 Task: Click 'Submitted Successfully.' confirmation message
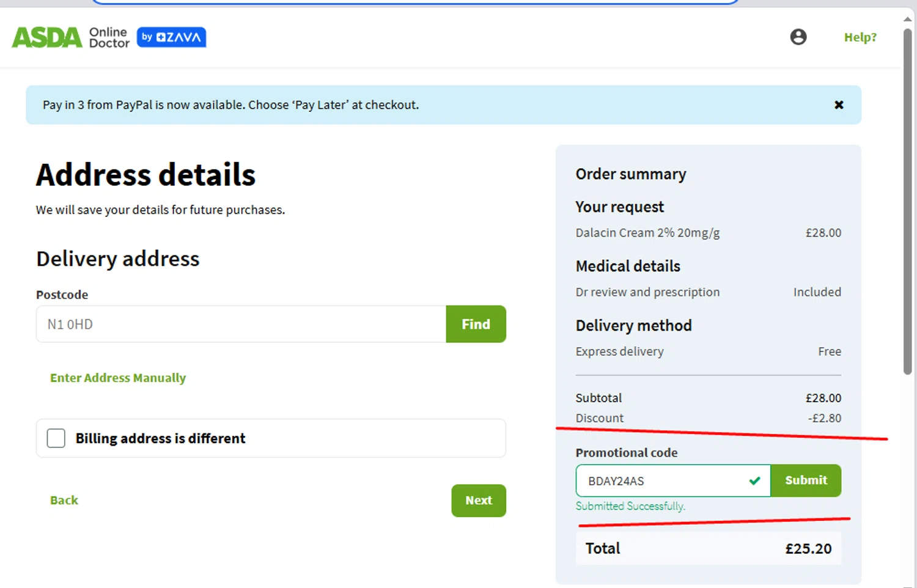(630, 506)
